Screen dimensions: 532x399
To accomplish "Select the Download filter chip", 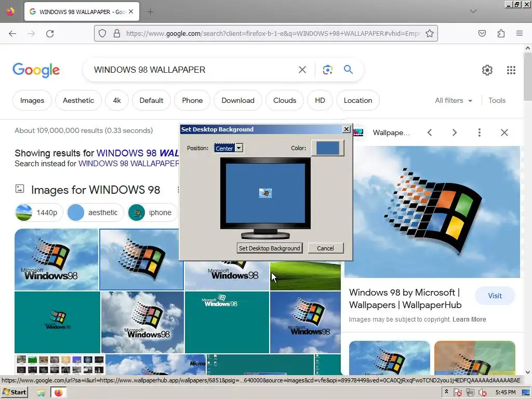I will [238, 100].
